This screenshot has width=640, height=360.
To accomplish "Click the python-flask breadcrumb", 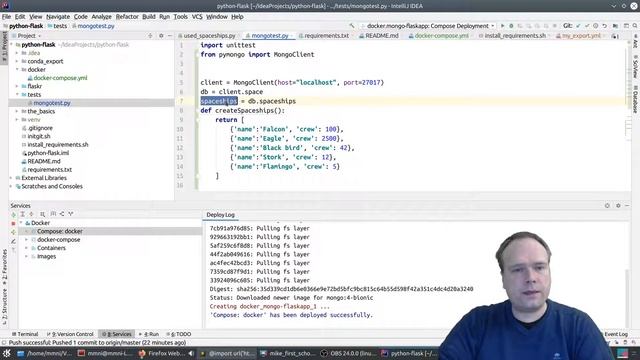I will pos(26,26).
